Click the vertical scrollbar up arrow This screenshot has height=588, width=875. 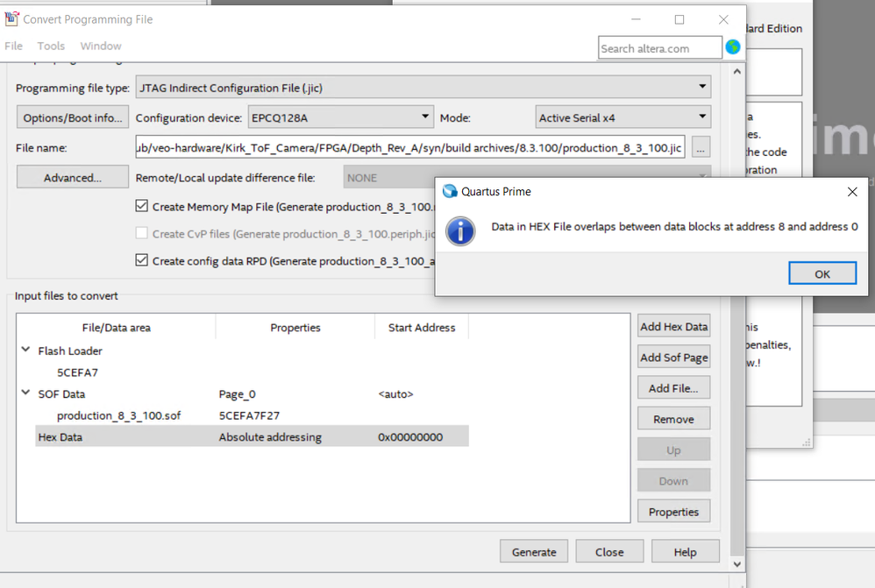pos(736,71)
